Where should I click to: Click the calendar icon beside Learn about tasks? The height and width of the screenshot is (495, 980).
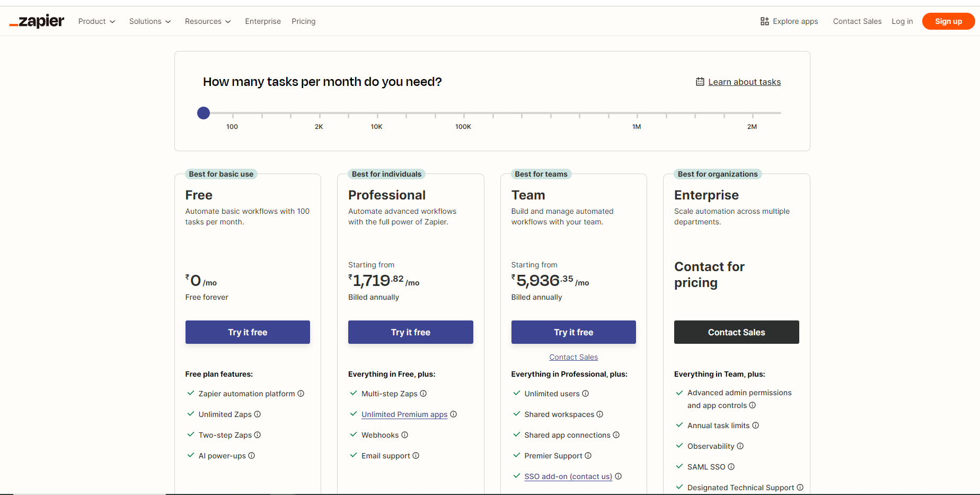[700, 82]
